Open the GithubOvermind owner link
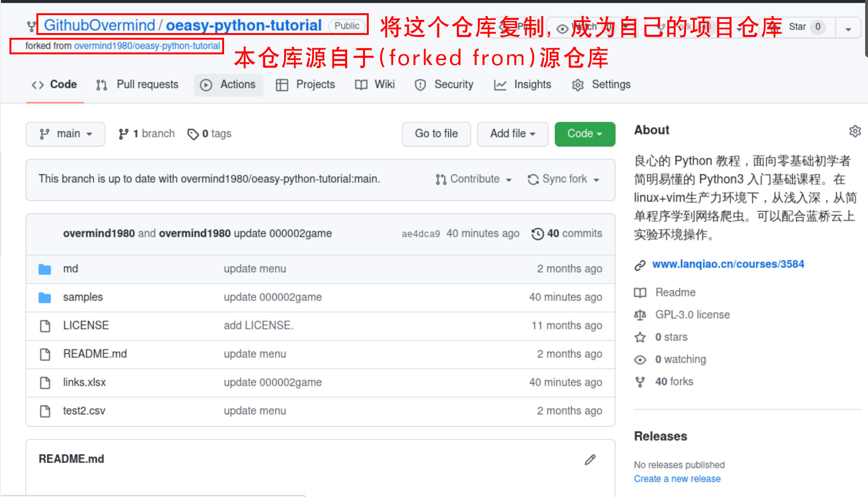The image size is (868, 497). (99, 25)
